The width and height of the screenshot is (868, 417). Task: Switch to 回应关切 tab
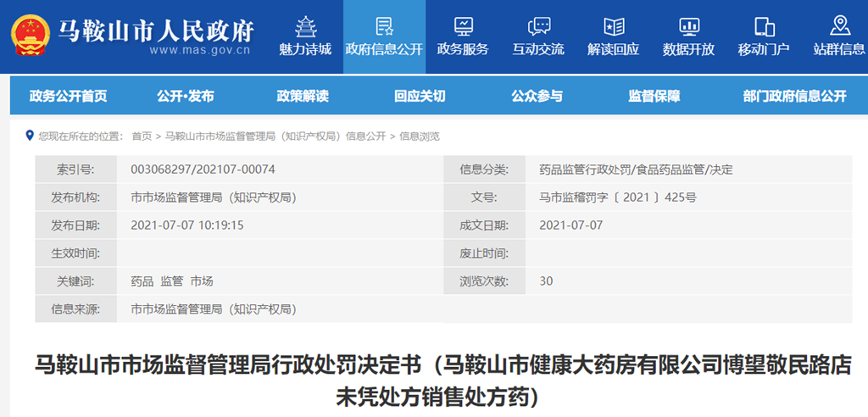[x=420, y=97]
